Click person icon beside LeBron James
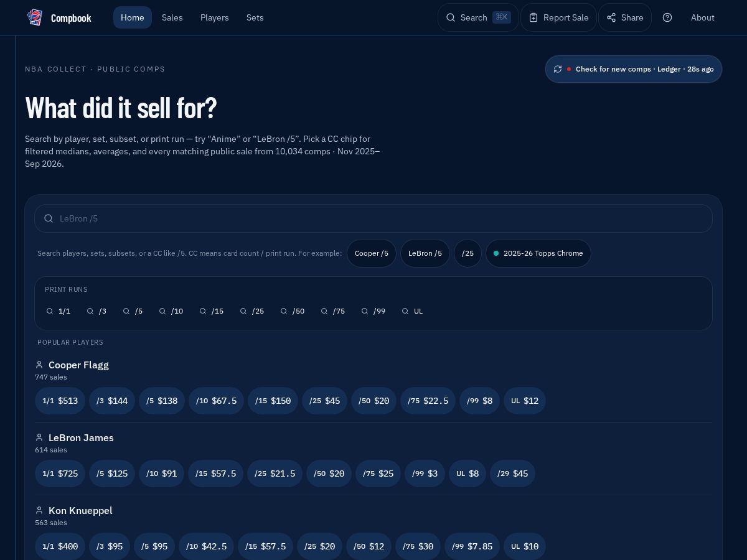Viewport: 747px width, 560px height. [x=39, y=437]
